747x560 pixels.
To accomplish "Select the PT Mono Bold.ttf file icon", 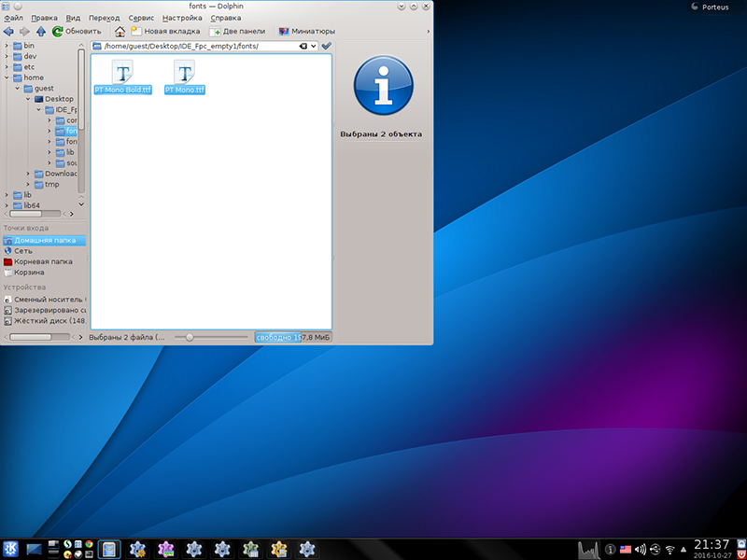I will pyautogui.click(x=123, y=73).
